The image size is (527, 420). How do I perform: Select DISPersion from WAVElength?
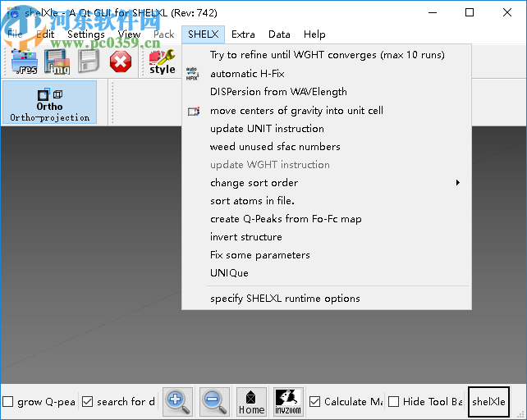click(327, 92)
